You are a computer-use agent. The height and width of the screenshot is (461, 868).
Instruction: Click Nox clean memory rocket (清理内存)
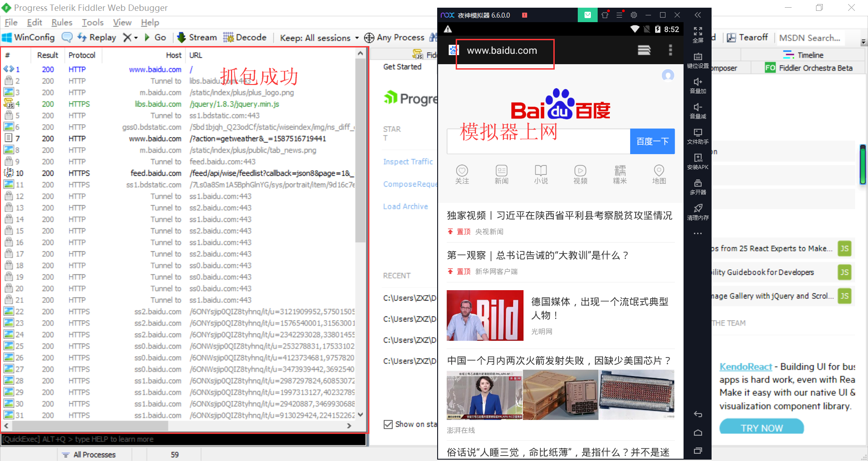(698, 212)
